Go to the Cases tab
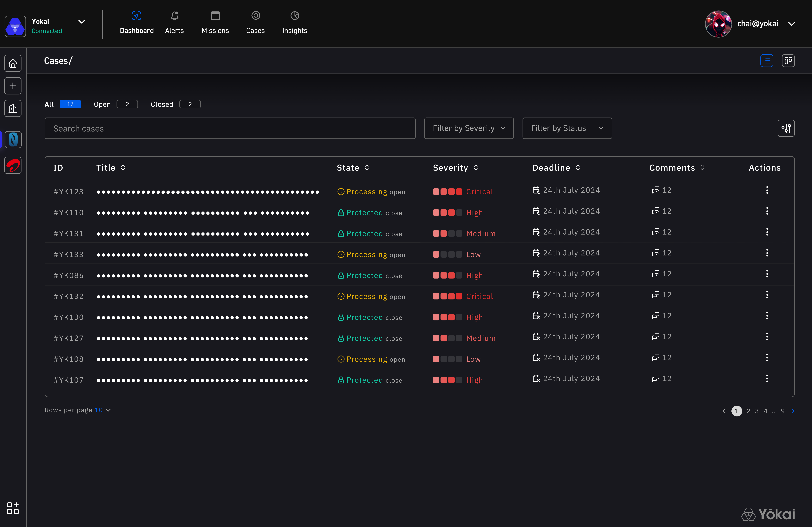 pos(255,23)
